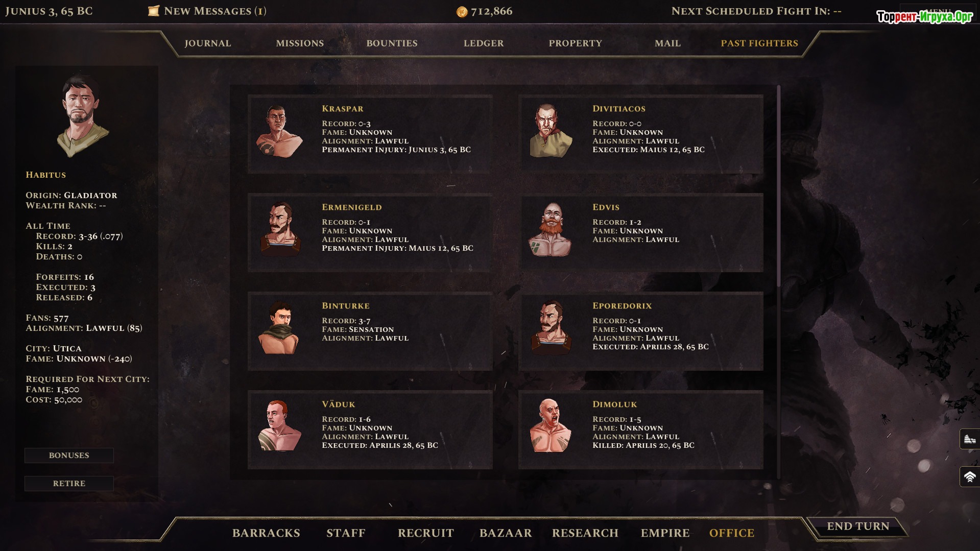Switch to the Journal tab
This screenshot has width=980, height=551.
(x=208, y=43)
